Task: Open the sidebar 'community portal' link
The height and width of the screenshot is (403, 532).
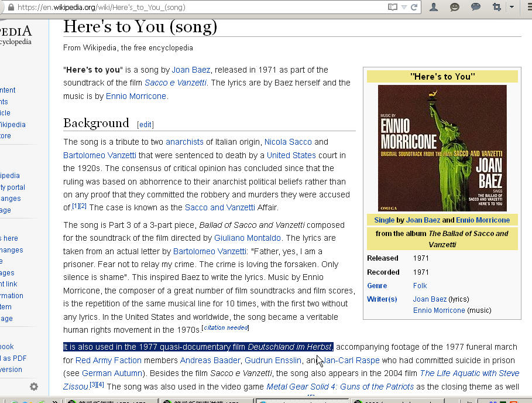Action: click(x=12, y=187)
